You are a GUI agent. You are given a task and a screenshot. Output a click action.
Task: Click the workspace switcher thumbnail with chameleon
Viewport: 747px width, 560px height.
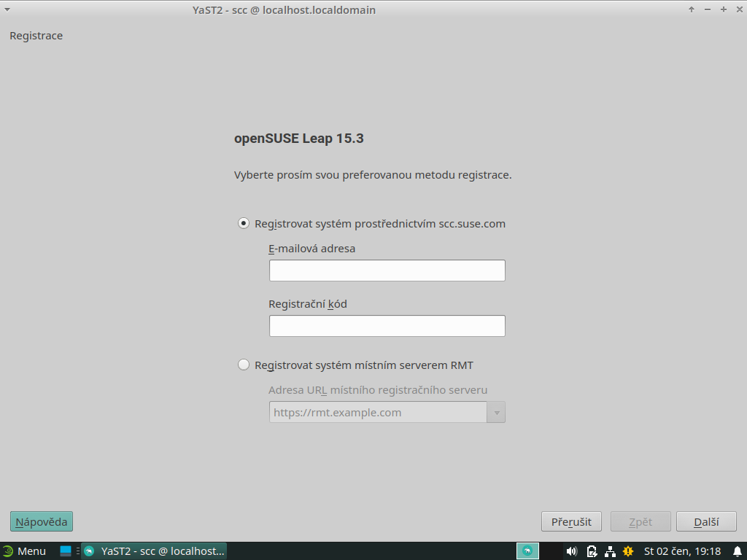coord(527,551)
